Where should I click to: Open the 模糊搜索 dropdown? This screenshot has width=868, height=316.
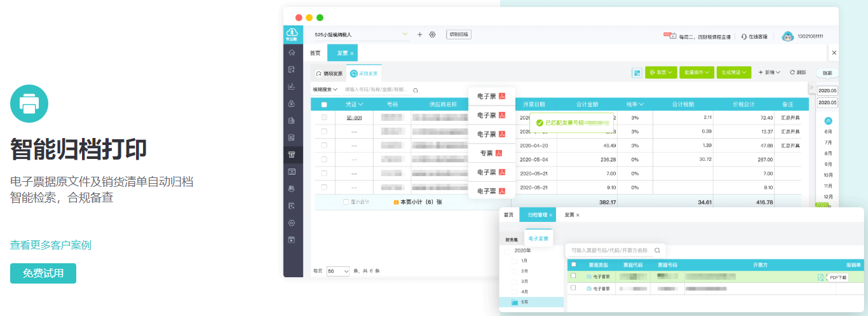pyautogui.click(x=325, y=90)
